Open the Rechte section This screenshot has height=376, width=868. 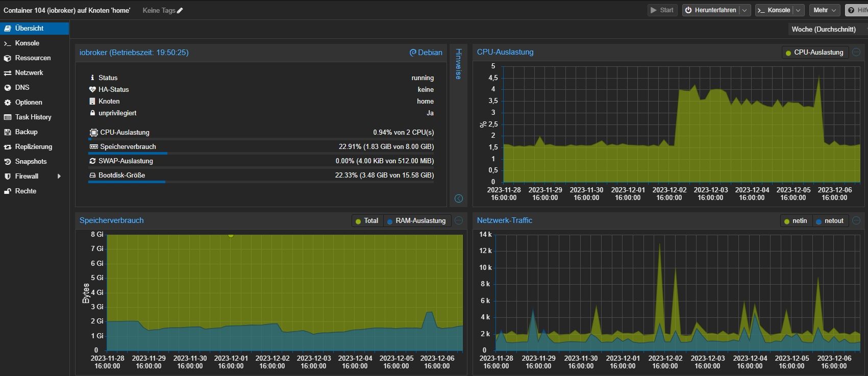[34, 191]
